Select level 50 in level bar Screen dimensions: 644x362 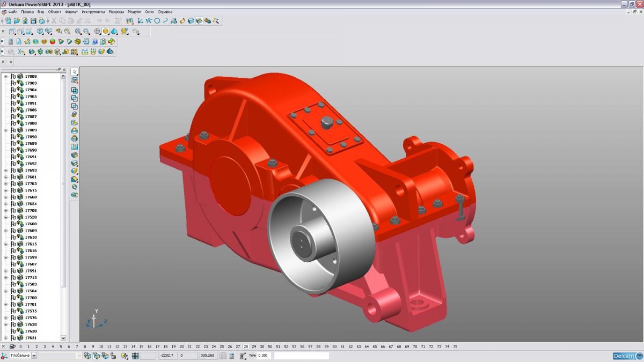(270, 346)
